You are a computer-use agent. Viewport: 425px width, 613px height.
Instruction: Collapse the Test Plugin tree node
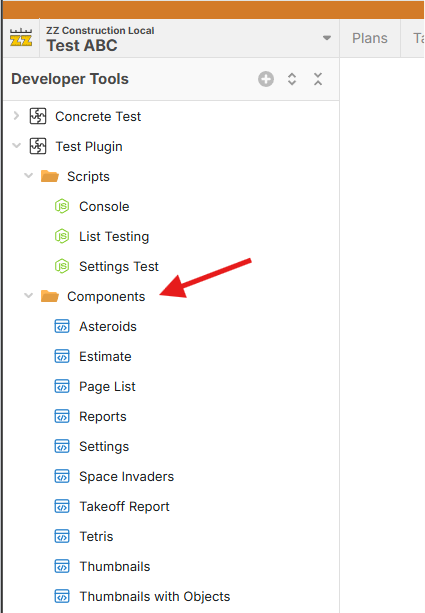[x=16, y=146]
